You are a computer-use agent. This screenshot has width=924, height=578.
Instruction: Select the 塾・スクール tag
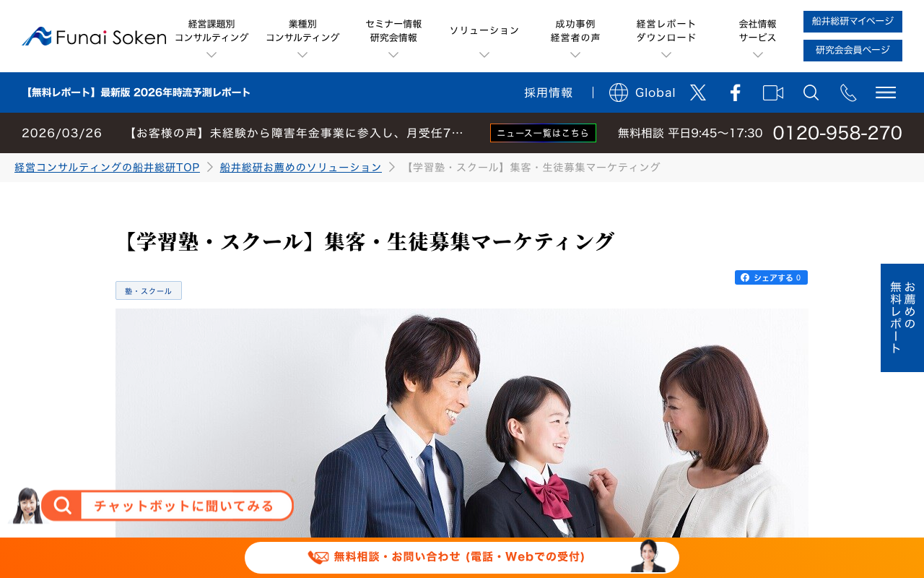(x=149, y=290)
